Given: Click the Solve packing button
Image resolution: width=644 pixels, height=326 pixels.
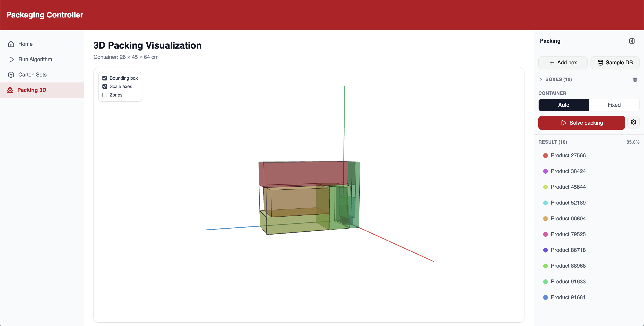Looking at the screenshot, I should [x=582, y=123].
